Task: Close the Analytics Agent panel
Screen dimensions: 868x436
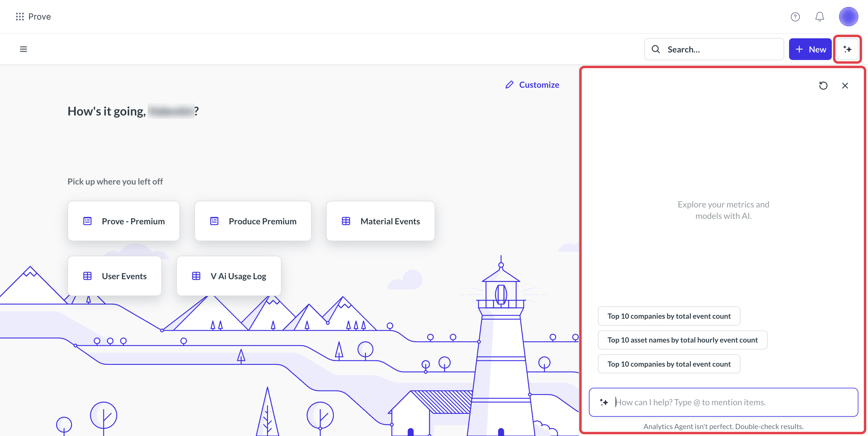Action: click(x=845, y=86)
